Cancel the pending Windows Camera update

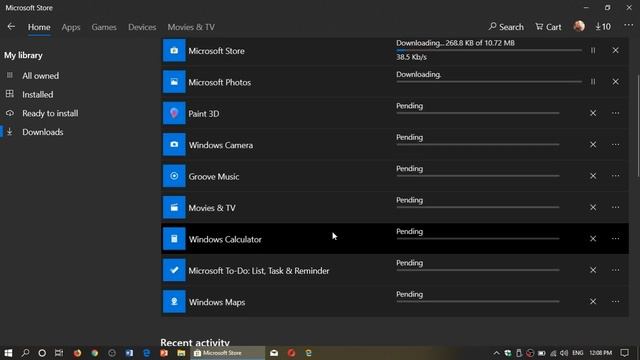593,144
